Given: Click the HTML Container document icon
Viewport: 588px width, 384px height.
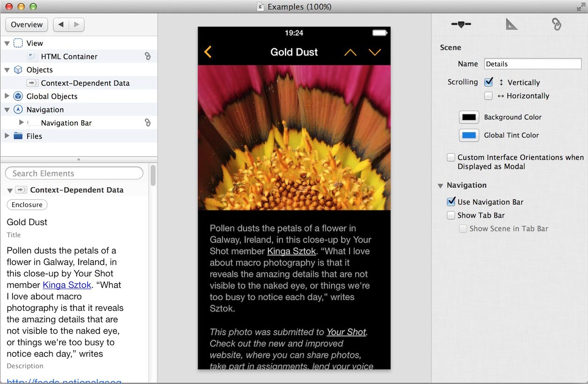Looking at the screenshot, I should click(32, 56).
